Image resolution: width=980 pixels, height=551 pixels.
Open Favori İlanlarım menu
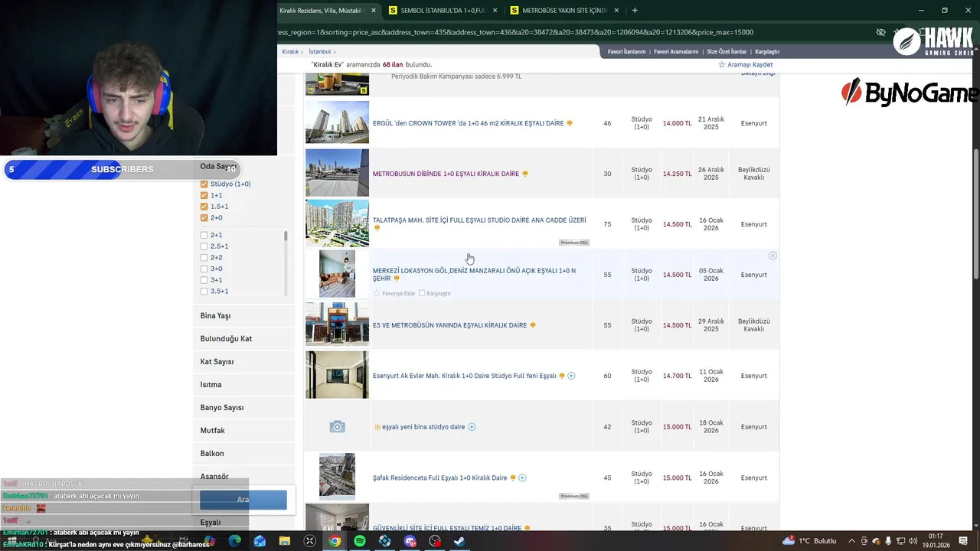click(626, 52)
